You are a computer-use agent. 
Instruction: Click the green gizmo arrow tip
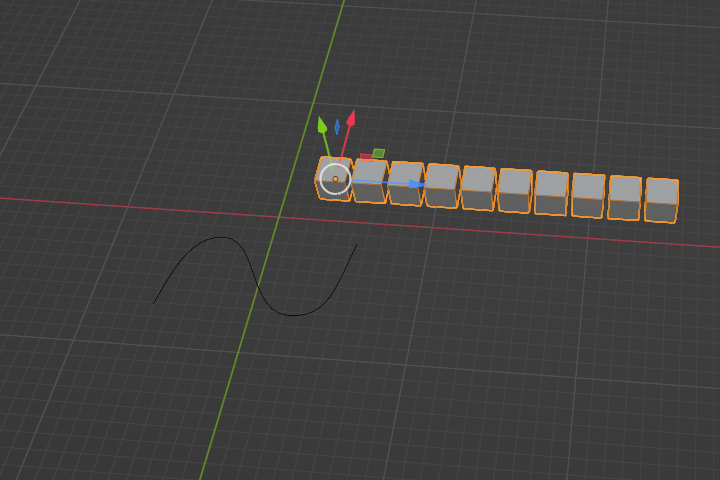click(x=322, y=125)
